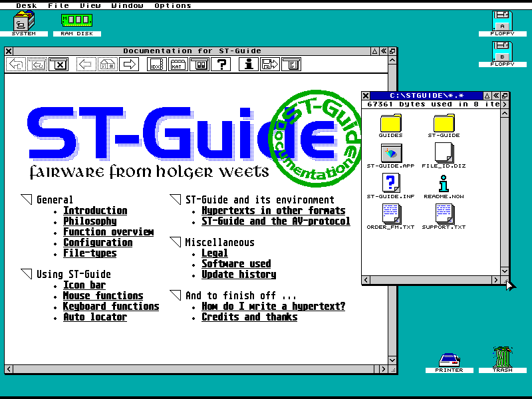Viewport: 532px width, 399px height.
Task: Select the ST-GUIDE.INF file icon
Action: 391,184
